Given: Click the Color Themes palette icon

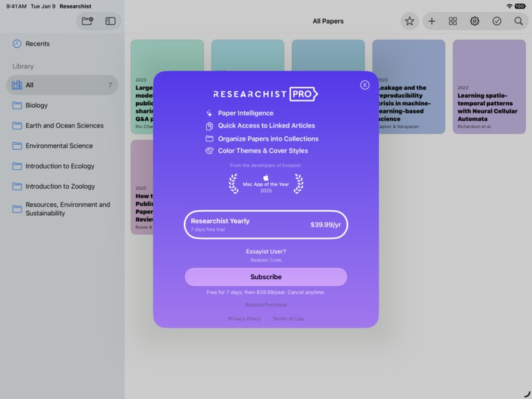Looking at the screenshot, I should [x=210, y=150].
